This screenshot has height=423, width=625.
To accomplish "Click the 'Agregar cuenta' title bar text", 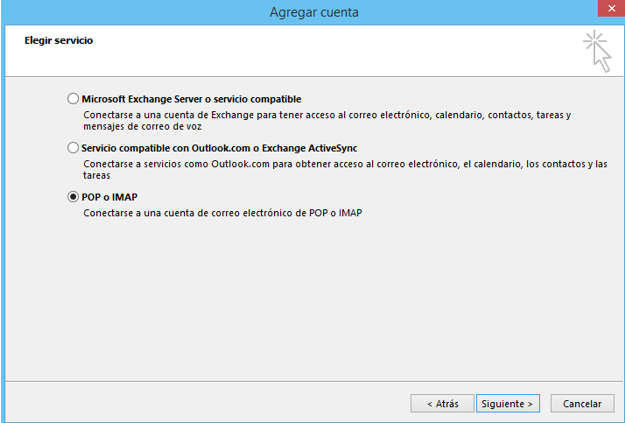I will coord(313,12).
